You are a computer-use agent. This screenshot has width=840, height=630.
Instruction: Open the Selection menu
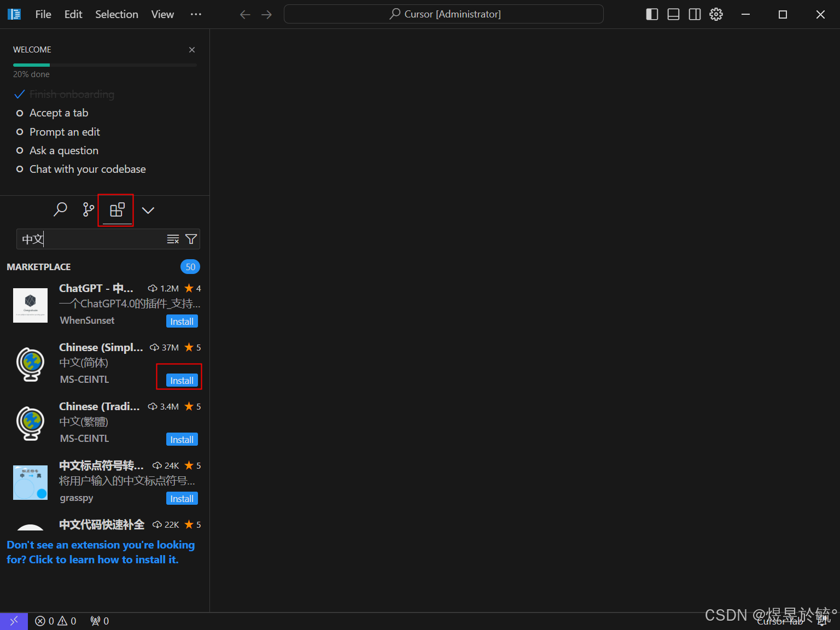(116, 14)
